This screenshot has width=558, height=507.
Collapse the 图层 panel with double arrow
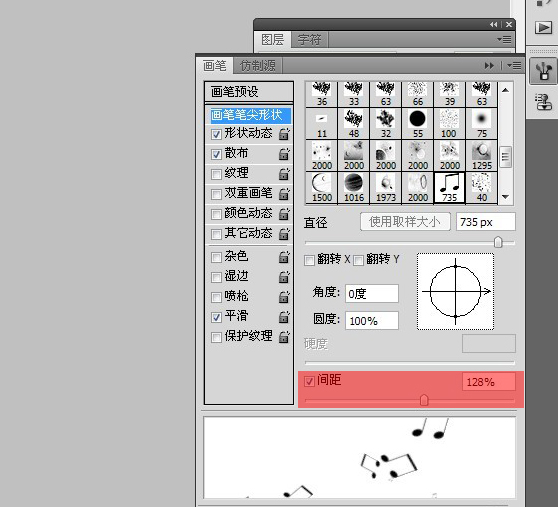pyautogui.click(x=494, y=24)
